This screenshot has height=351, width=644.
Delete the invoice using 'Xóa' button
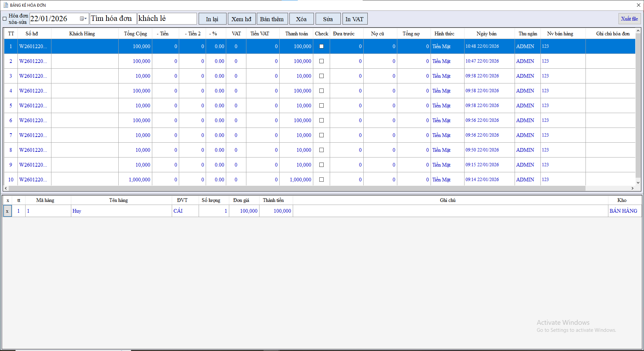(301, 19)
